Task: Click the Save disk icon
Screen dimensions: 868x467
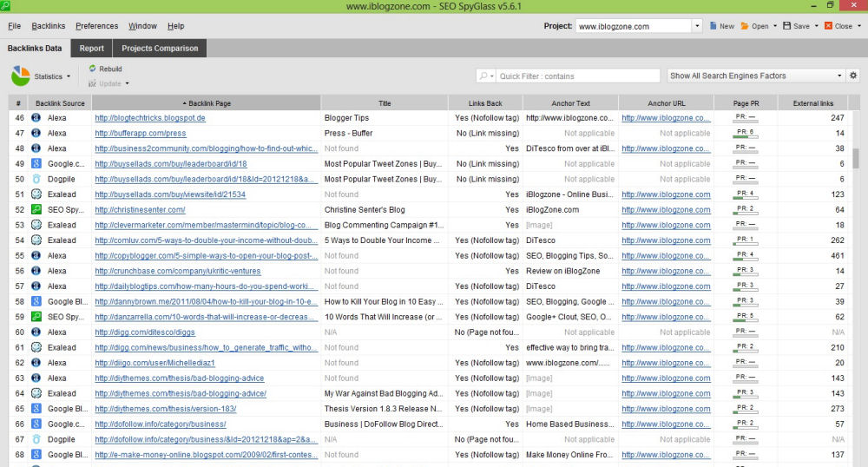Action: (x=786, y=25)
